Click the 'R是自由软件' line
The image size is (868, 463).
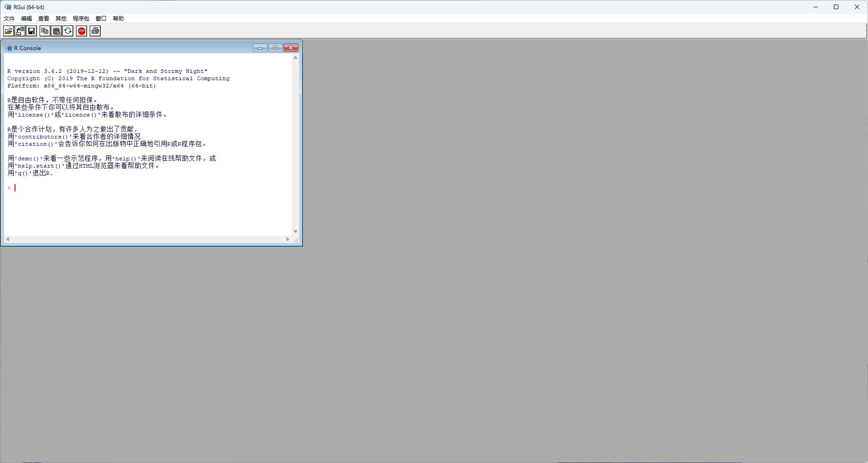tap(52, 100)
